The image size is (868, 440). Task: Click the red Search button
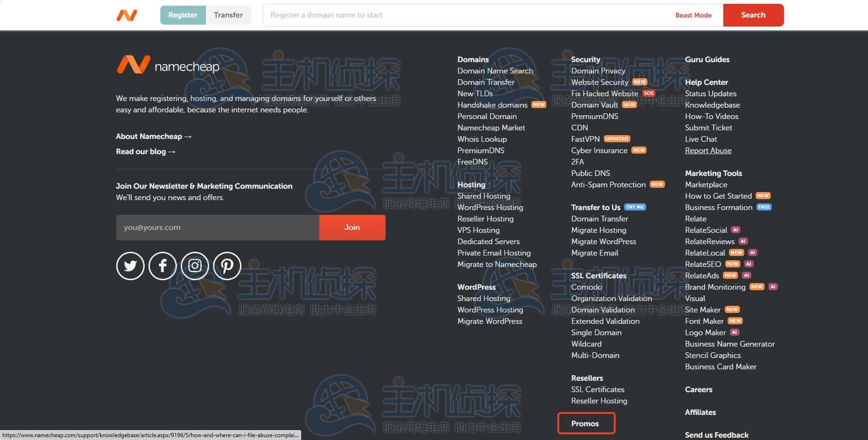click(753, 15)
